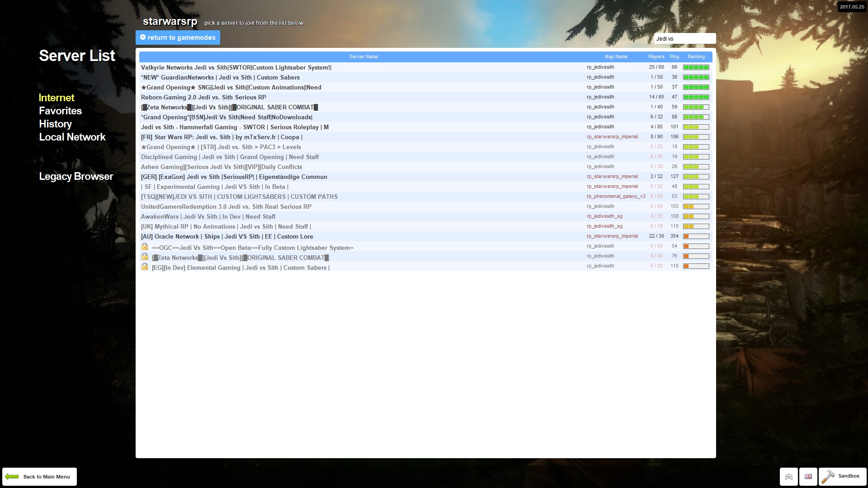Open the Legacy Browser
Viewport: 868px width, 488px height.
point(76,177)
